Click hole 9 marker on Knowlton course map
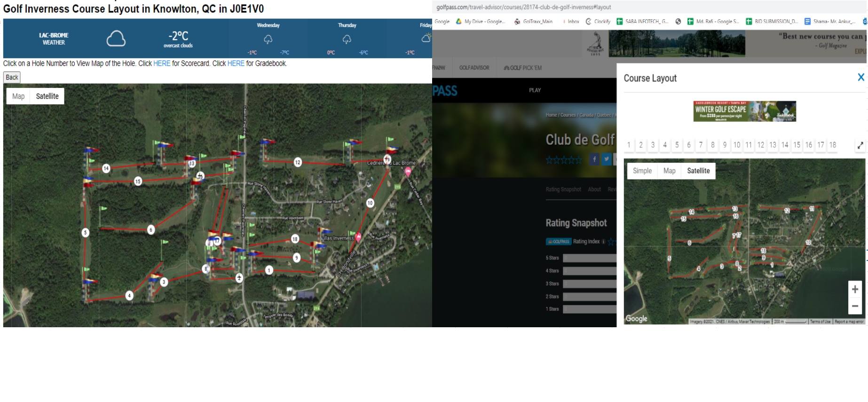868x402 pixels. [297, 258]
